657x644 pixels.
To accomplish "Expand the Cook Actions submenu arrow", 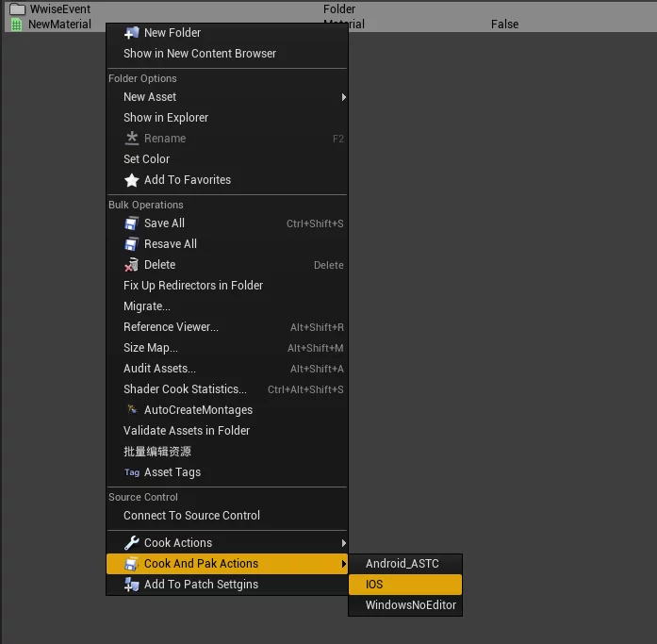I will pyautogui.click(x=343, y=543).
